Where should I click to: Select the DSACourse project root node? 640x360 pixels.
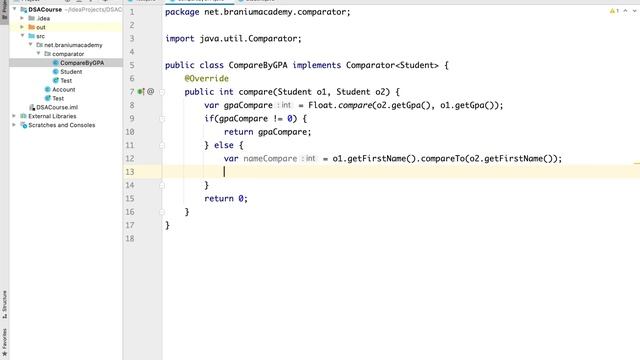pos(45,9)
